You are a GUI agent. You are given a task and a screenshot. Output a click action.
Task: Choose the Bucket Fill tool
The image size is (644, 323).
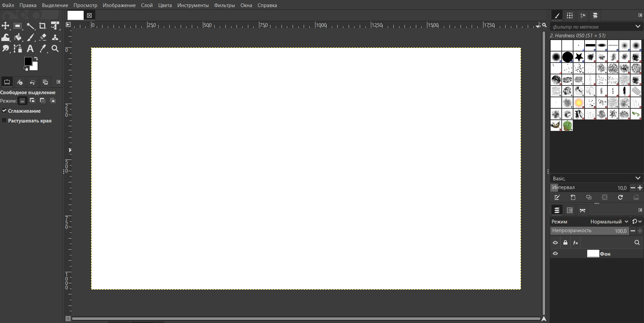(x=18, y=37)
